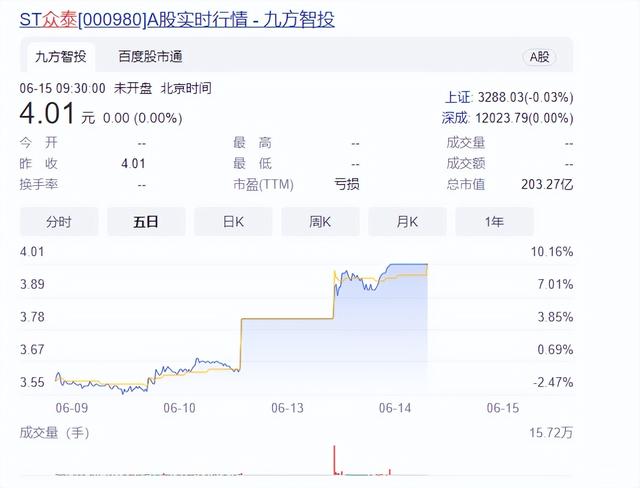Image resolution: width=640 pixels, height=488 pixels.
Task: Select the 周K chart tab
Action: coord(320,222)
